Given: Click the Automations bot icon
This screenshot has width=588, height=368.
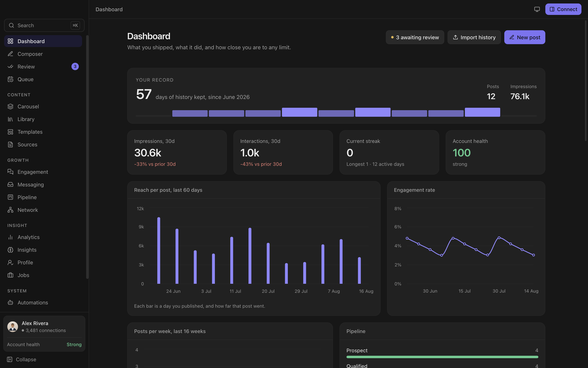Looking at the screenshot, I should 10,302.
